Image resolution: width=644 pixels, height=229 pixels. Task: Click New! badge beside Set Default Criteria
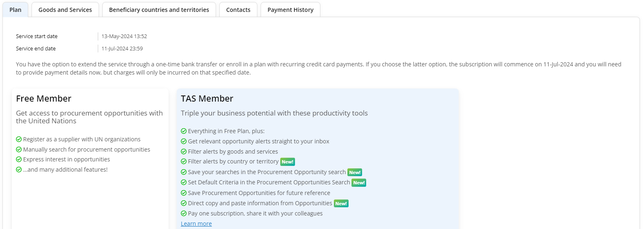tap(359, 183)
